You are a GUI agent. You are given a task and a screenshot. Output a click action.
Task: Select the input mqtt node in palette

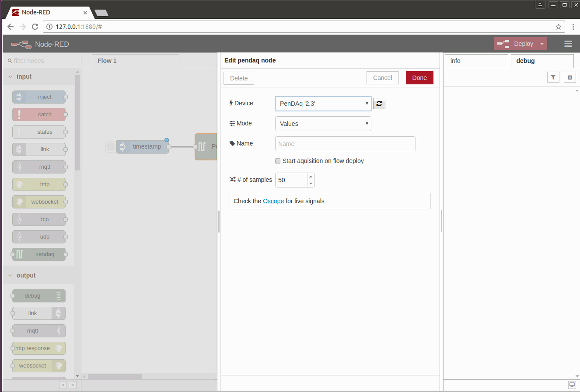tap(39, 167)
